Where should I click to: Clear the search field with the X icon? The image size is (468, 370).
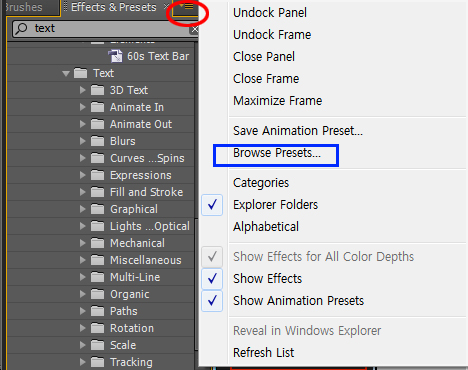pos(194,29)
